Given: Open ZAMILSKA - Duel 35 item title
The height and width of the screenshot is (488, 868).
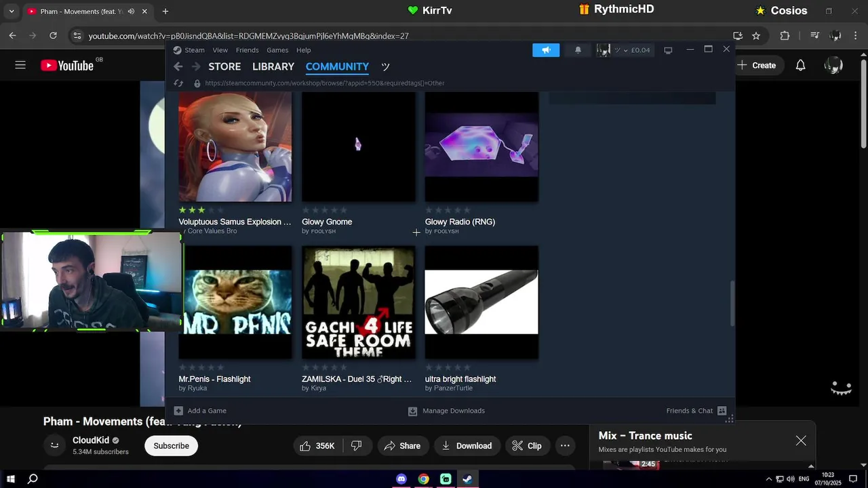Looking at the screenshot, I should pyautogui.click(x=357, y=379).
